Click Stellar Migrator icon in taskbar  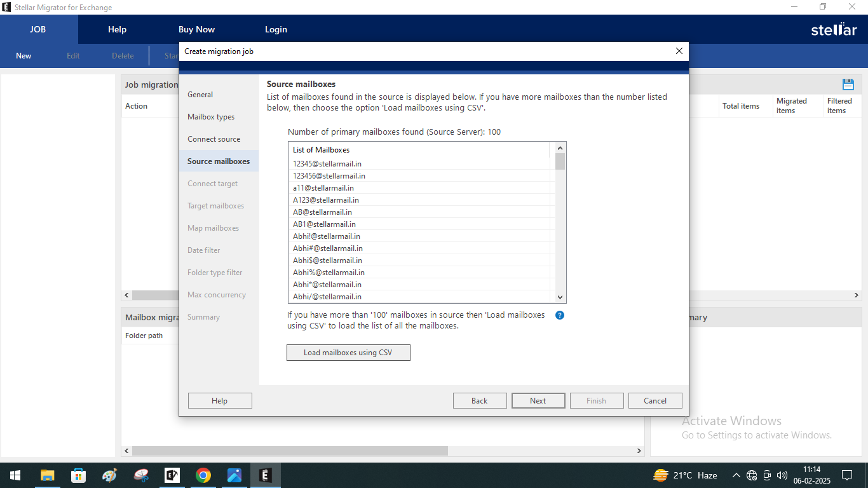coord(265,475)
